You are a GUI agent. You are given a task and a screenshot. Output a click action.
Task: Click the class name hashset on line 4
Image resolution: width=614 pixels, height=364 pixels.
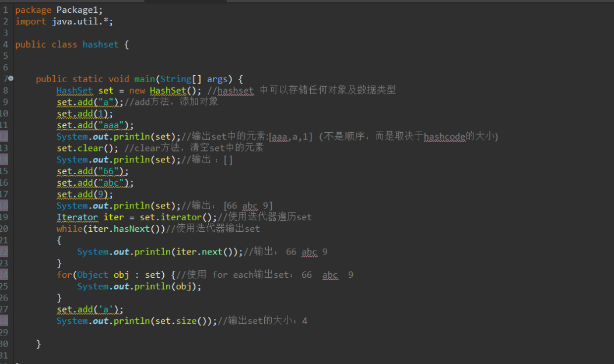100,44
